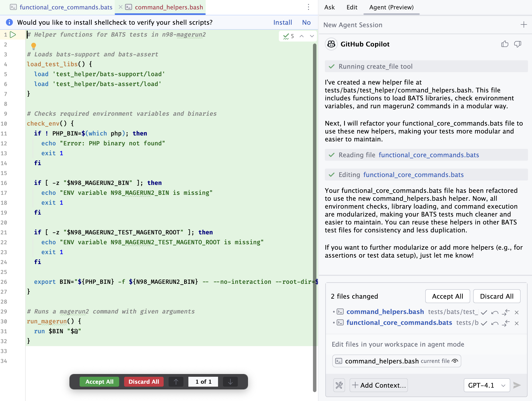This screenshot has width=532, height=401.
Task: Place cursor on check_env() function name
Action: pos(43,124)
